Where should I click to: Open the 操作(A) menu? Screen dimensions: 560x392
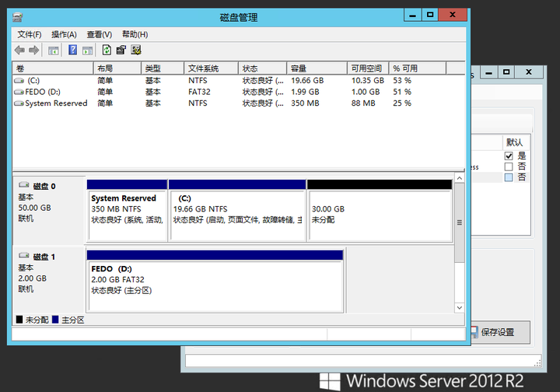click(64, 34)
